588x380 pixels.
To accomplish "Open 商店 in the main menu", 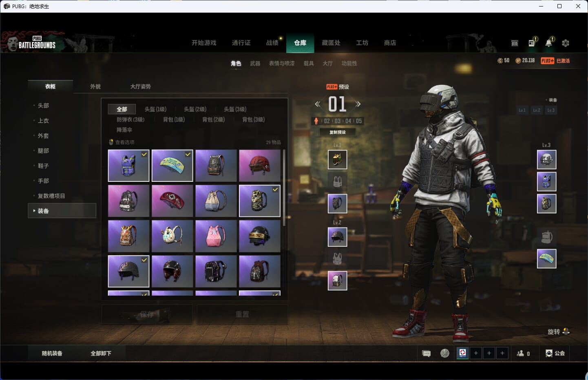I will [x=390, y=42].
